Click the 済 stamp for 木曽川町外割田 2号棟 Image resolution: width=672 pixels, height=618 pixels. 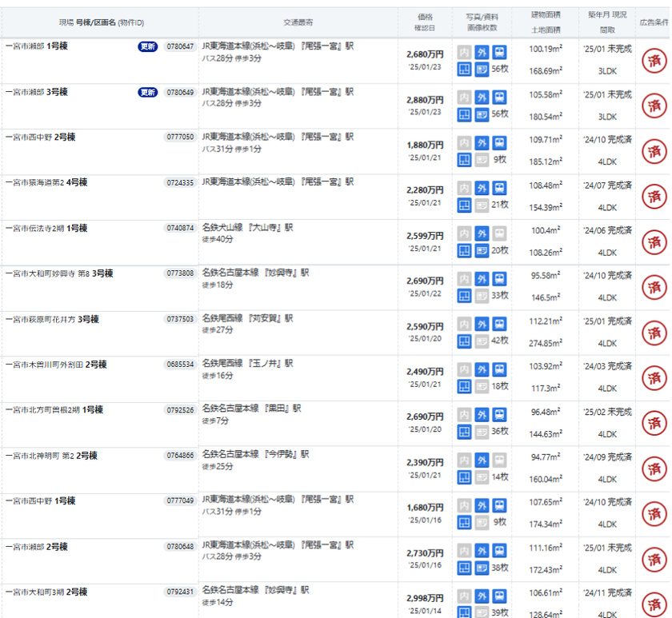654,378
